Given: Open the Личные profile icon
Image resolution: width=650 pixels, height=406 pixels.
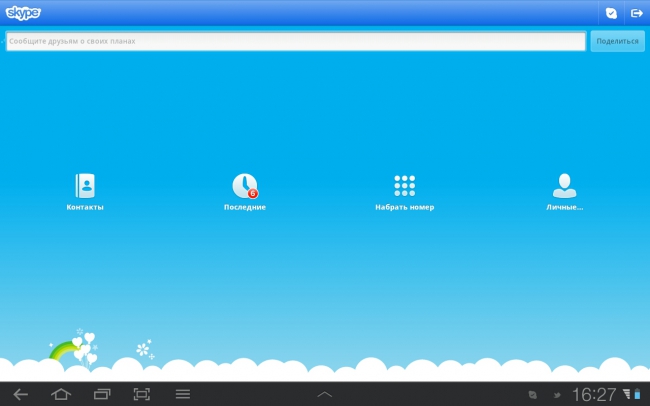Looking at the screenshot, I should point(564,185).
